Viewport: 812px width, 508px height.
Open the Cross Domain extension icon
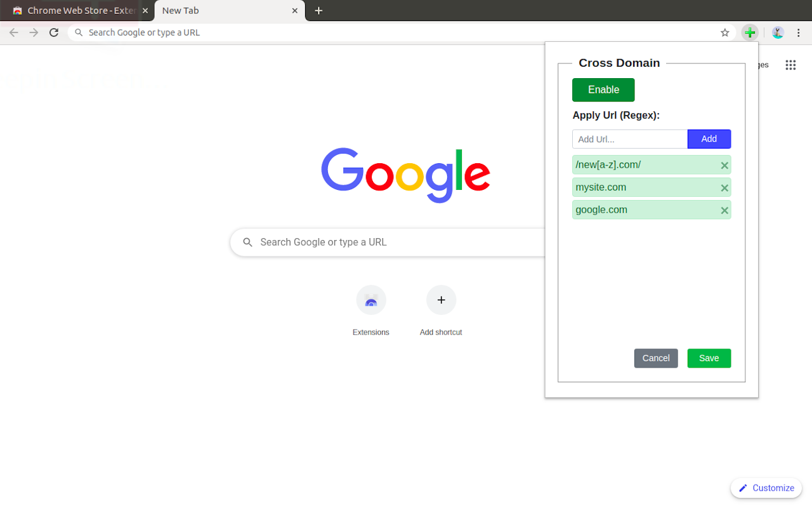point(750,32)
